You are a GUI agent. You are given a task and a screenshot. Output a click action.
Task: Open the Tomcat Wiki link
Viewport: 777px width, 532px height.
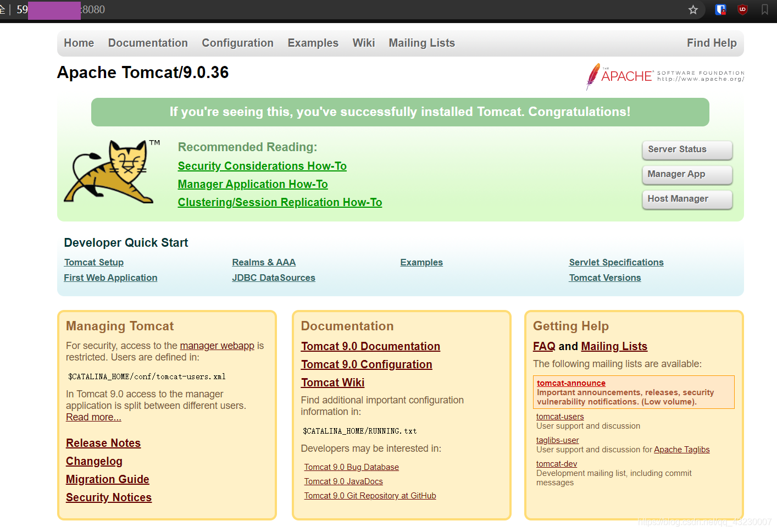332,383
